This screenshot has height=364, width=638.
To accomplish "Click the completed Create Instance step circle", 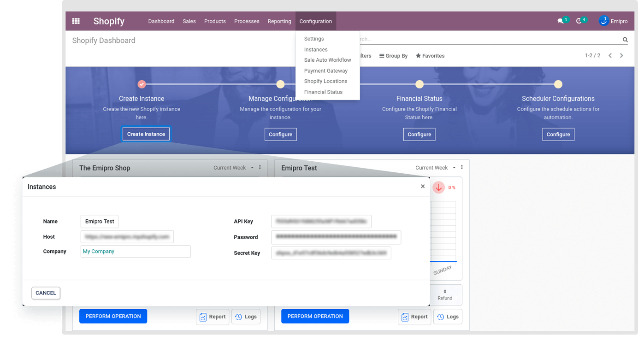I will (142, 84).
